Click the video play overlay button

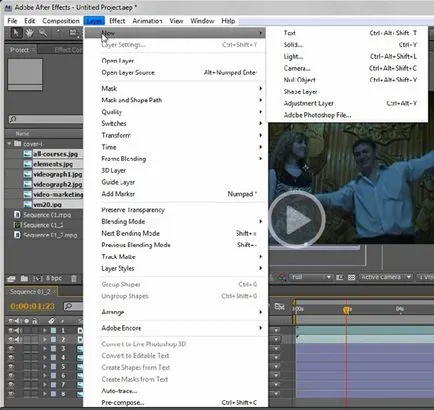click(x=297, y=219)
